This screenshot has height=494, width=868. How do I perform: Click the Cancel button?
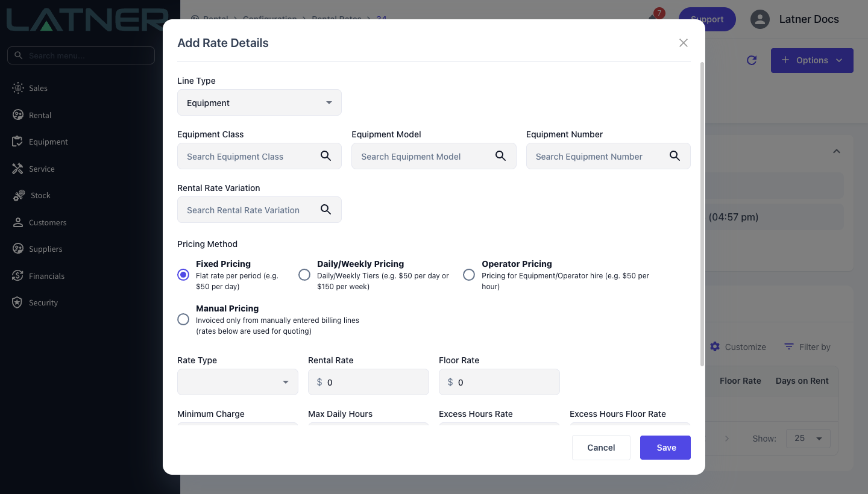pos(601,448)
